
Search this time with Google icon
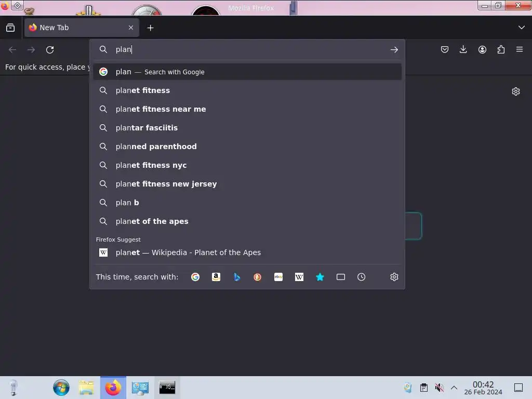(195, 277)
